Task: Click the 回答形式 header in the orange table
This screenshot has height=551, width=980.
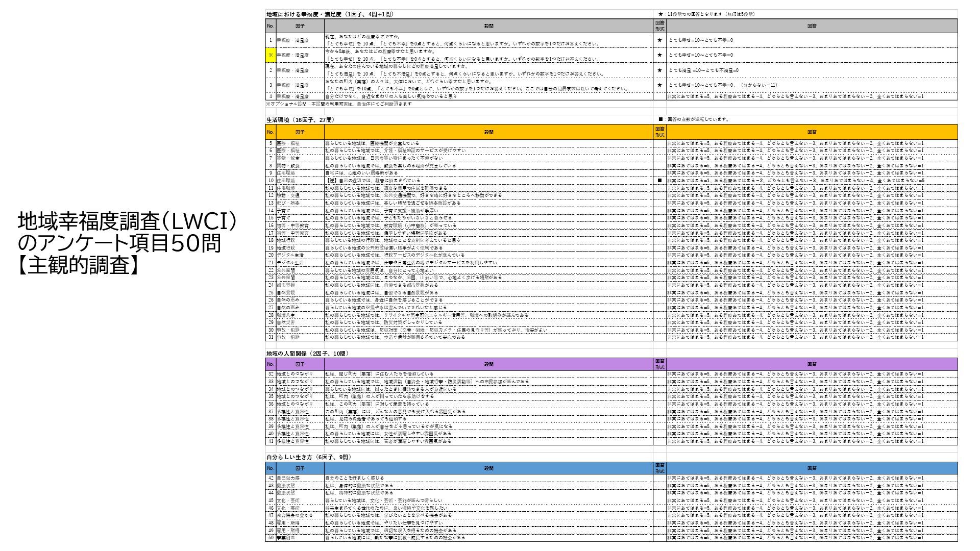Action: [659, 132]
